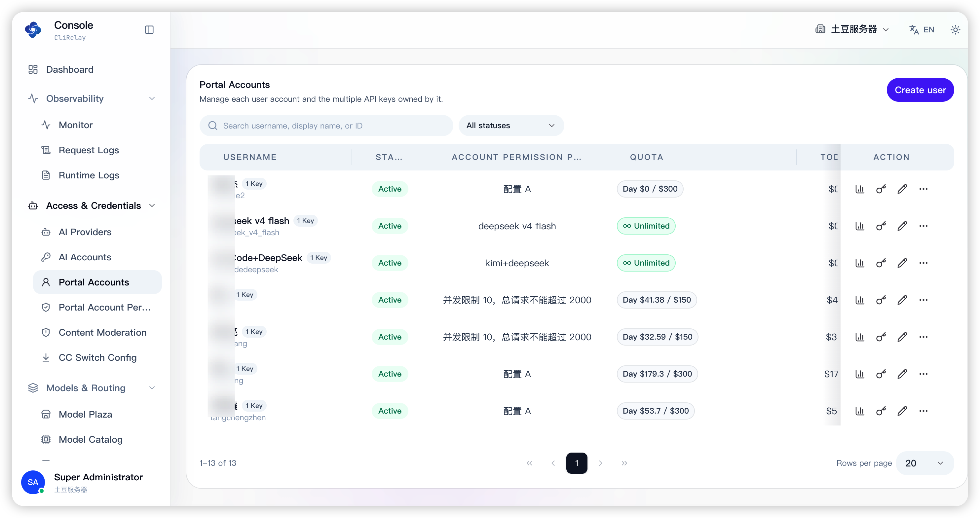
Task: Edit the Day $53.7 / $300 account
Action: pos(902,411)
